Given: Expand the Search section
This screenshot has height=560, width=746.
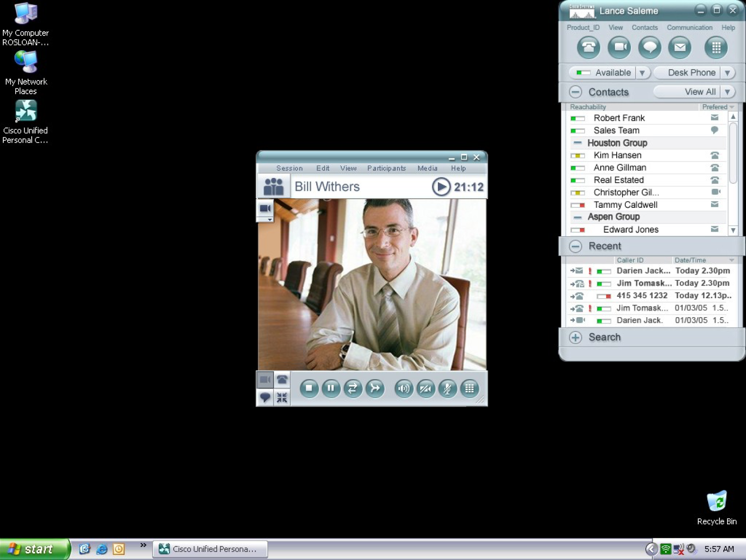Looking at the screenshot, I should (576, 338).
